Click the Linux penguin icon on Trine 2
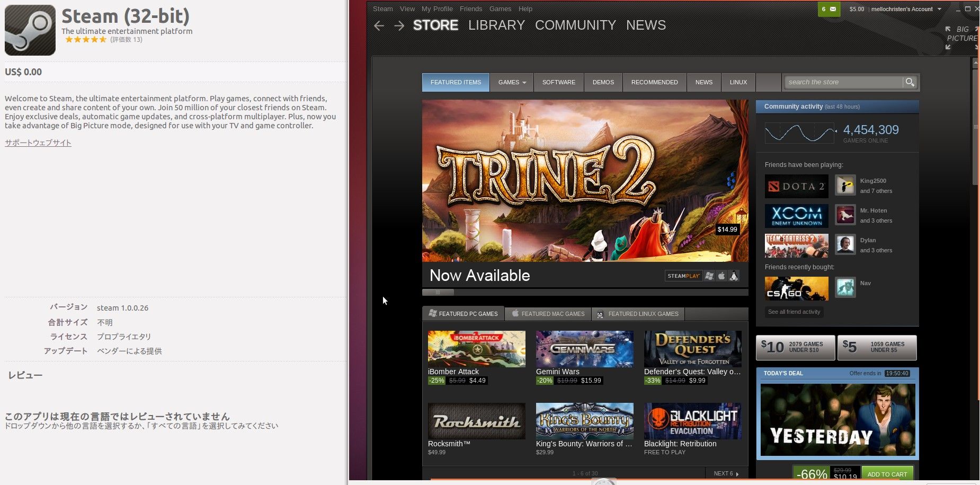 [734, 276]
